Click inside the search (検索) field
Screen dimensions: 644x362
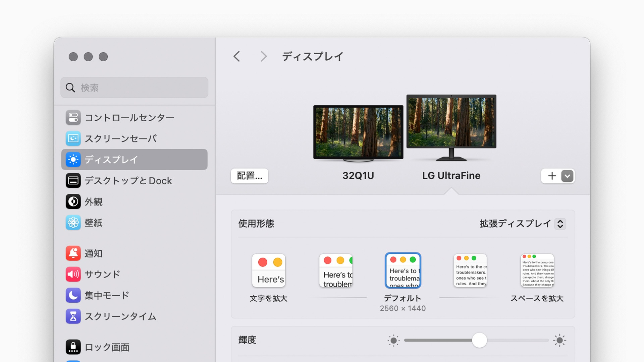click(134, 87)
